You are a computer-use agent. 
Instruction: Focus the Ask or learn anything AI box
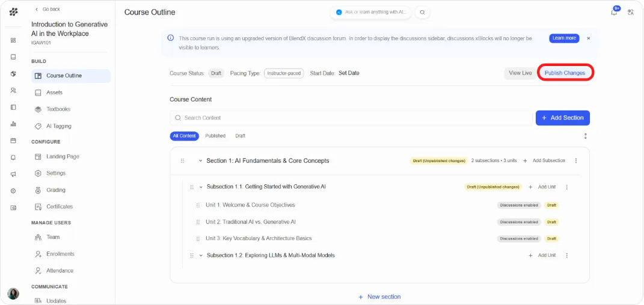[x=371, y=12]
